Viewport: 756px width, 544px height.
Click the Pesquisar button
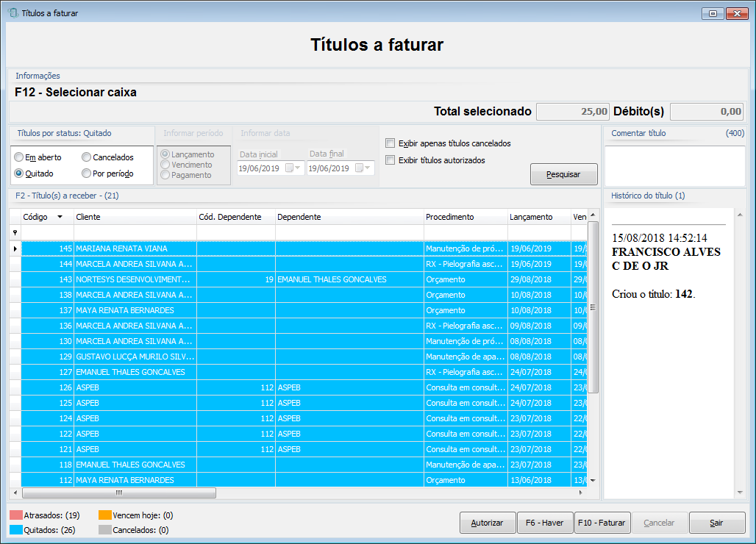point(563,174)
